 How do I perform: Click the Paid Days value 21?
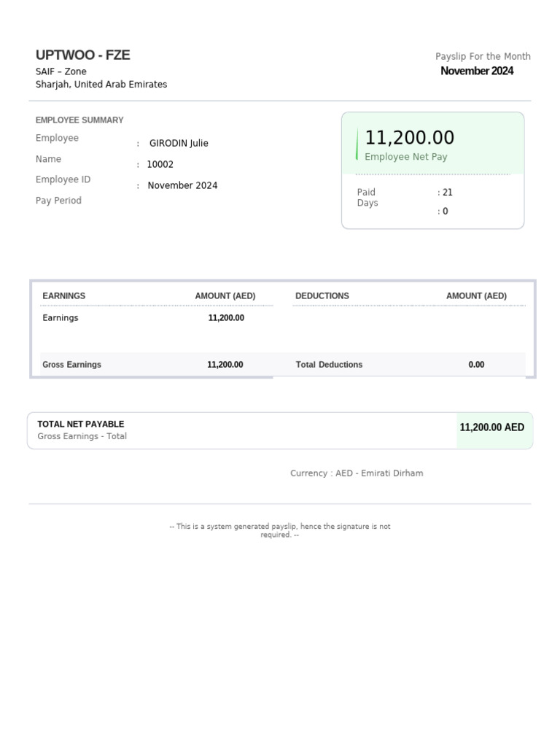click(x=448, y=193)
